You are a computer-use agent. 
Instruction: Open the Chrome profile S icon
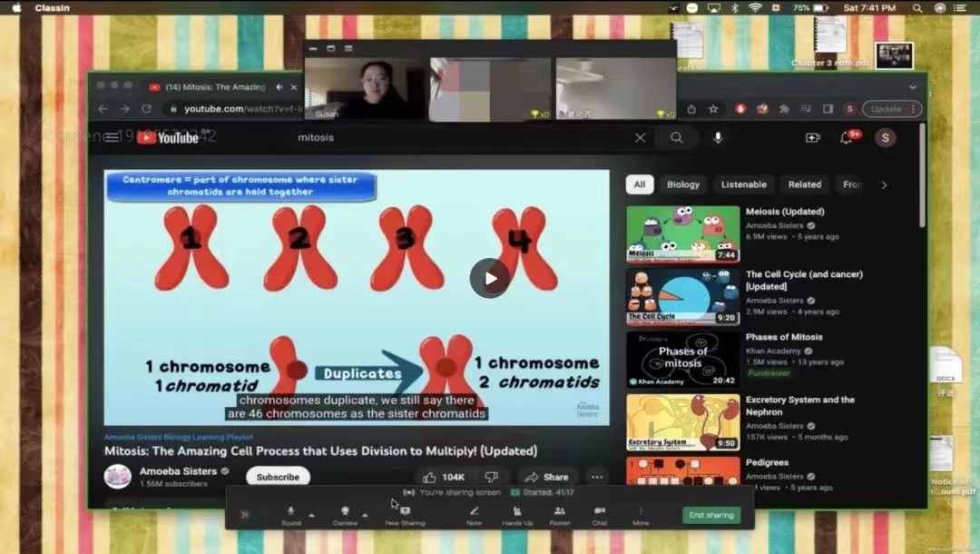(x=849, y=109)
